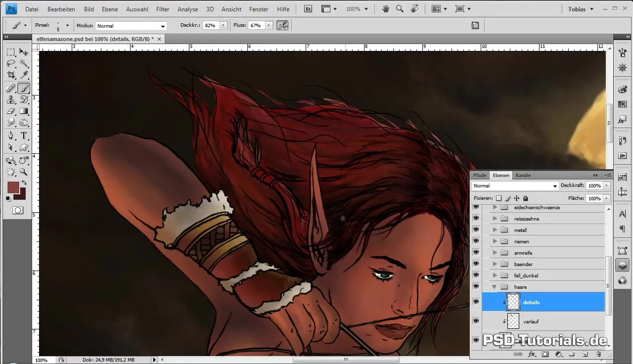Hide the haare group
633x364 pixels.
[476, 287]
